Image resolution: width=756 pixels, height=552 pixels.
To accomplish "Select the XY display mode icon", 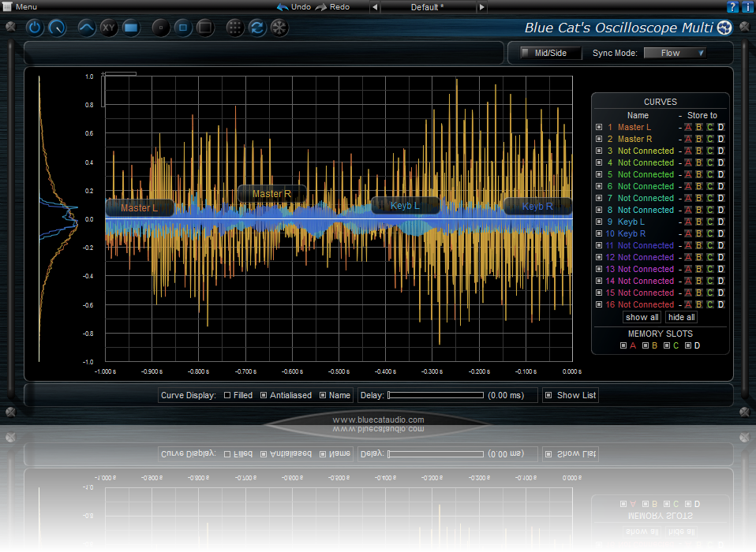I will click(109, 27).
